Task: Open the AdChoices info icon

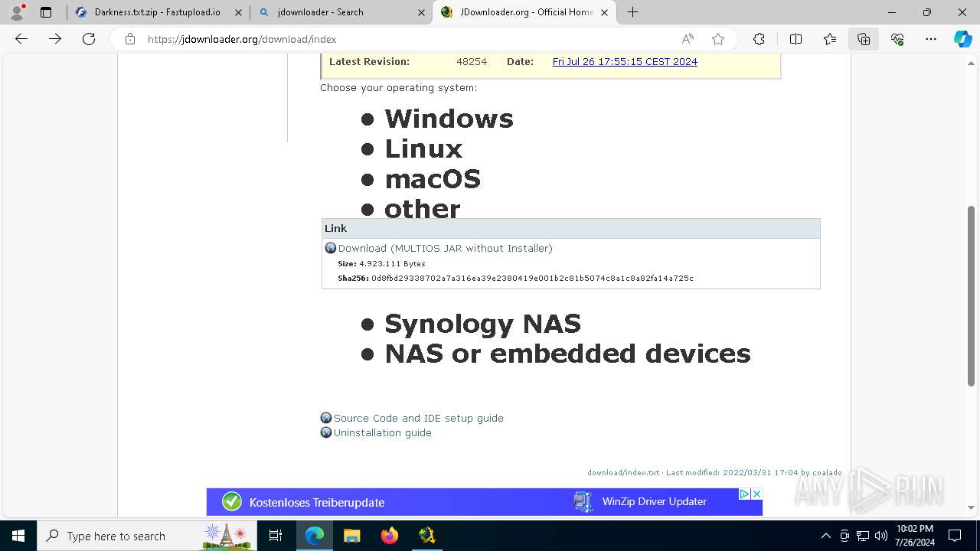Action: pyautogui.click(x=743, y=494)
